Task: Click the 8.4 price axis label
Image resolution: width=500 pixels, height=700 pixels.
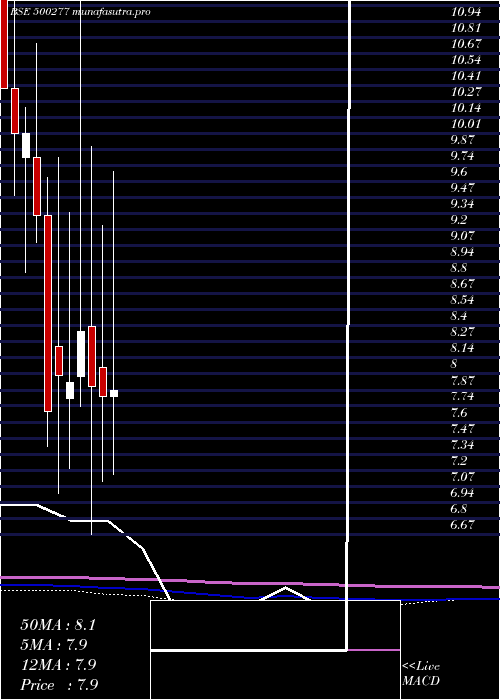Action: coord(459,316)
